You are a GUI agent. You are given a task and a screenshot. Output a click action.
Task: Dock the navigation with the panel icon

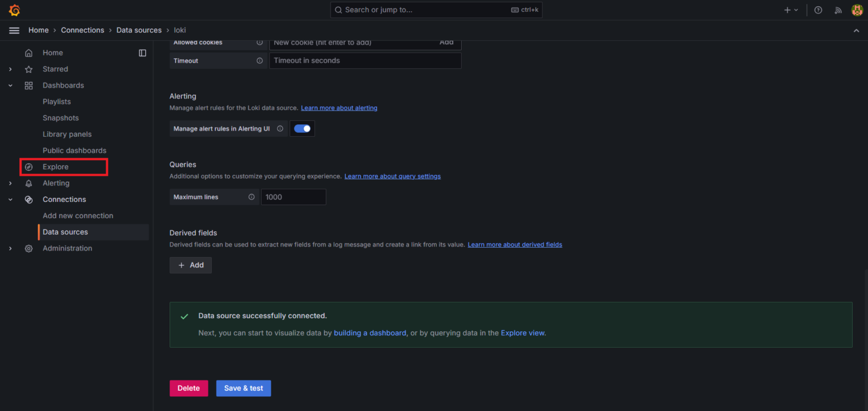[x=142, y=52]
